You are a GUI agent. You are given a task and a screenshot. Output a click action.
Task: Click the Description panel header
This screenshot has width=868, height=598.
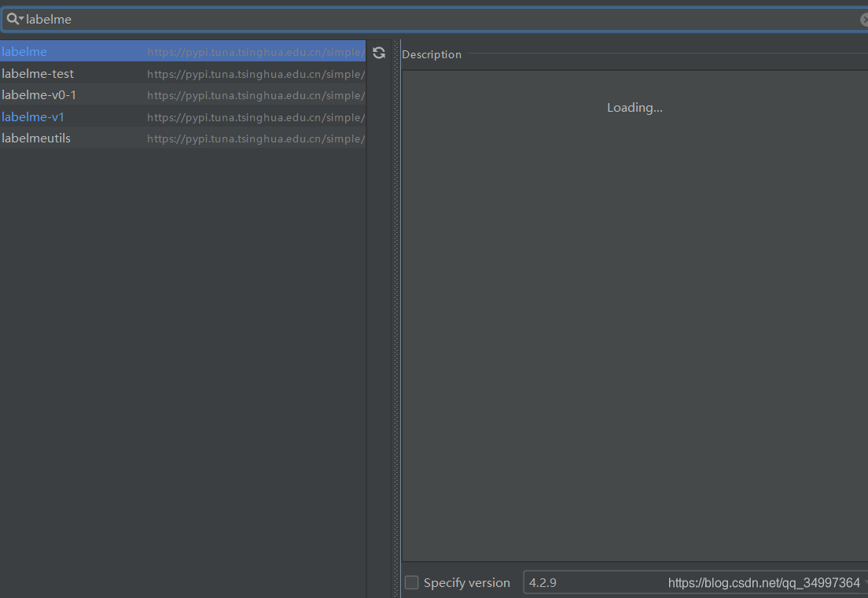[431, 54]
